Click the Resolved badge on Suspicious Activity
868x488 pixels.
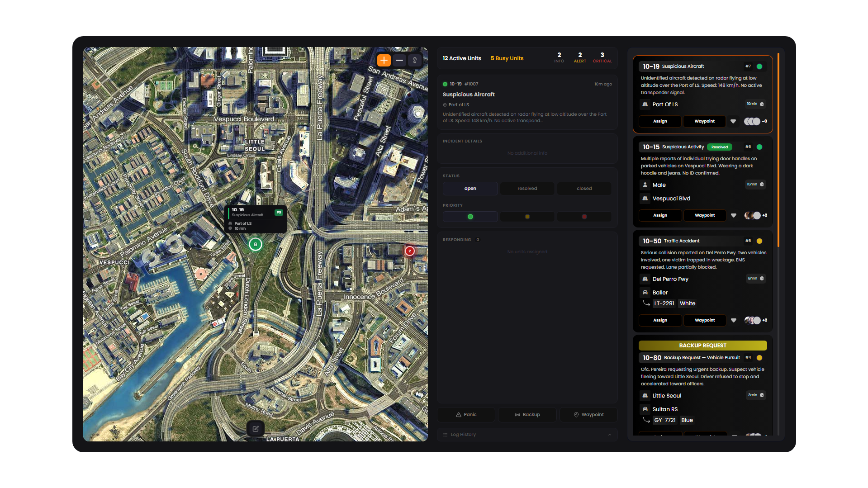pos(719,147)
